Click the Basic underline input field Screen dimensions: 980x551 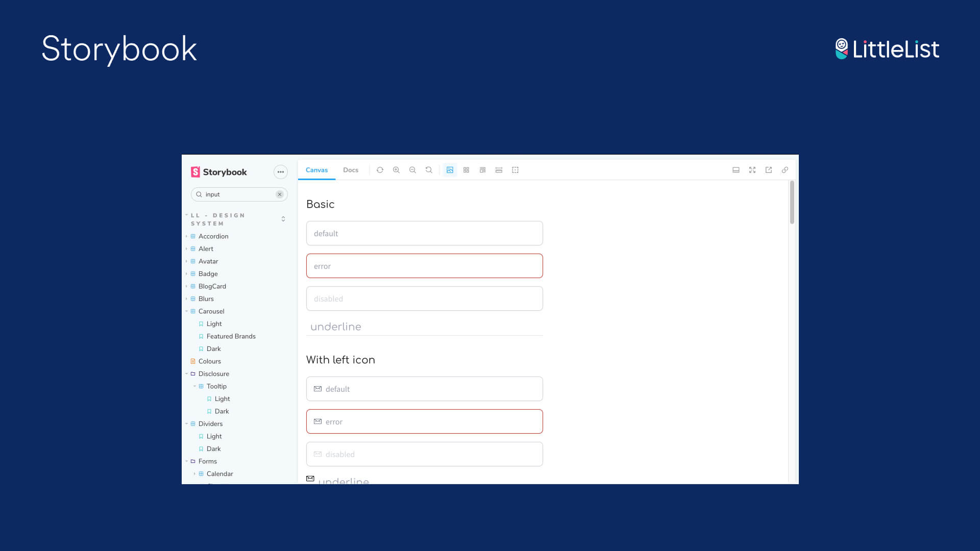tap(424, 327)
